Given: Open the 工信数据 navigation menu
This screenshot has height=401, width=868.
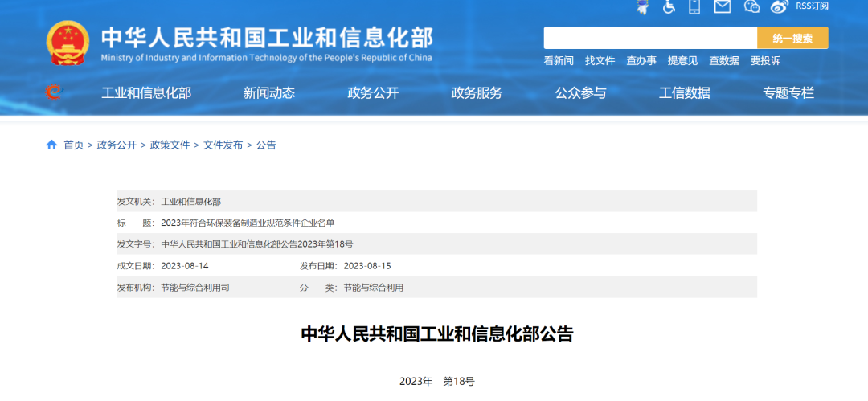Looking at the screenshot, I should [685, 93].
